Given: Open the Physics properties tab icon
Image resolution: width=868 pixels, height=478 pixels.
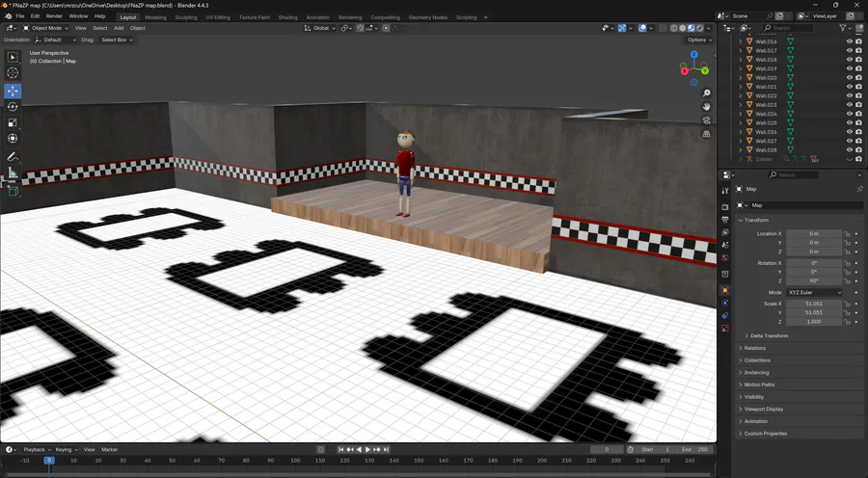Looking at the screenshot, I should (725, 303).
